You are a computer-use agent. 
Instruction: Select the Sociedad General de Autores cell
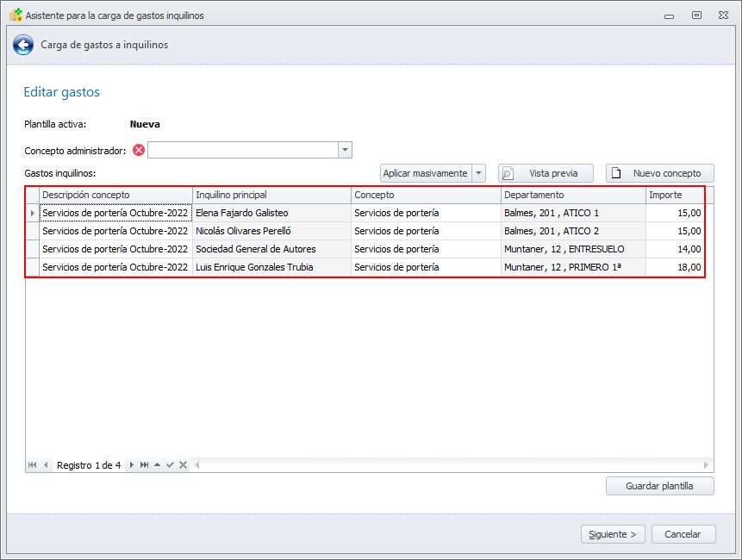coord(271,249)
